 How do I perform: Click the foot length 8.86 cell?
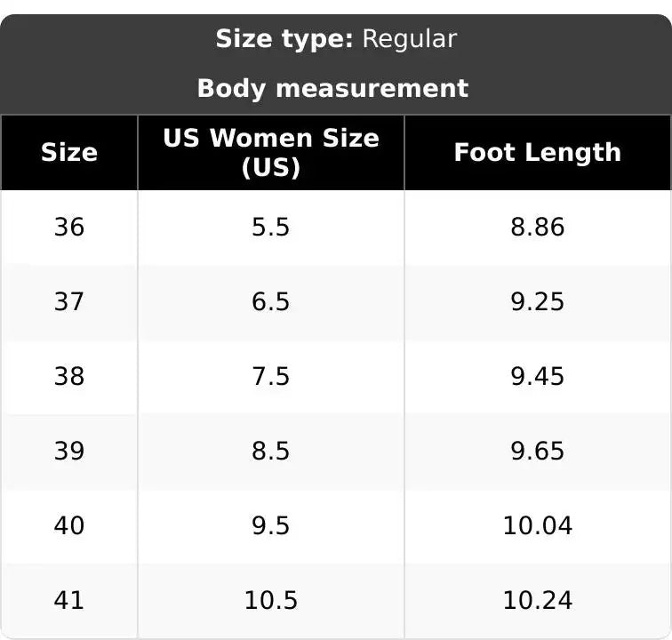pyautogui.click(x=538, y=227)
